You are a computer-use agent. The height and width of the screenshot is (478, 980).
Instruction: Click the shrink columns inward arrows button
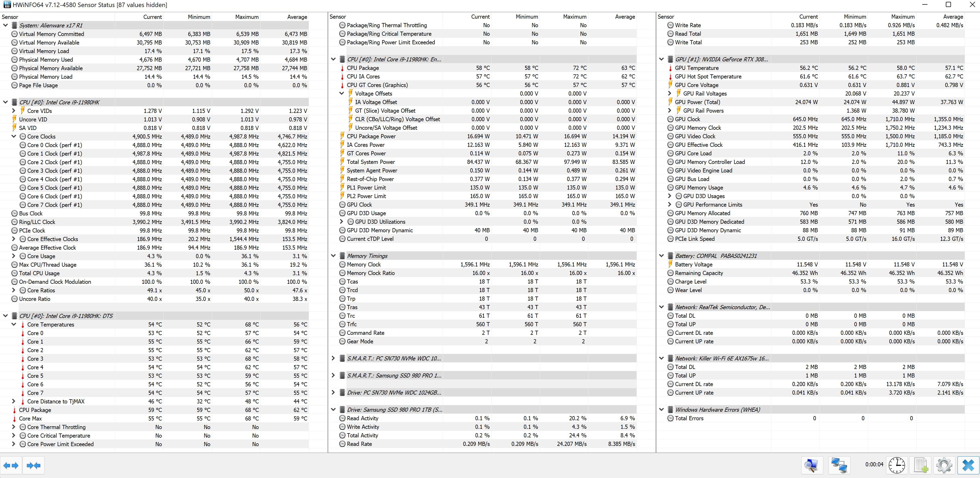[x=33, y=466]
